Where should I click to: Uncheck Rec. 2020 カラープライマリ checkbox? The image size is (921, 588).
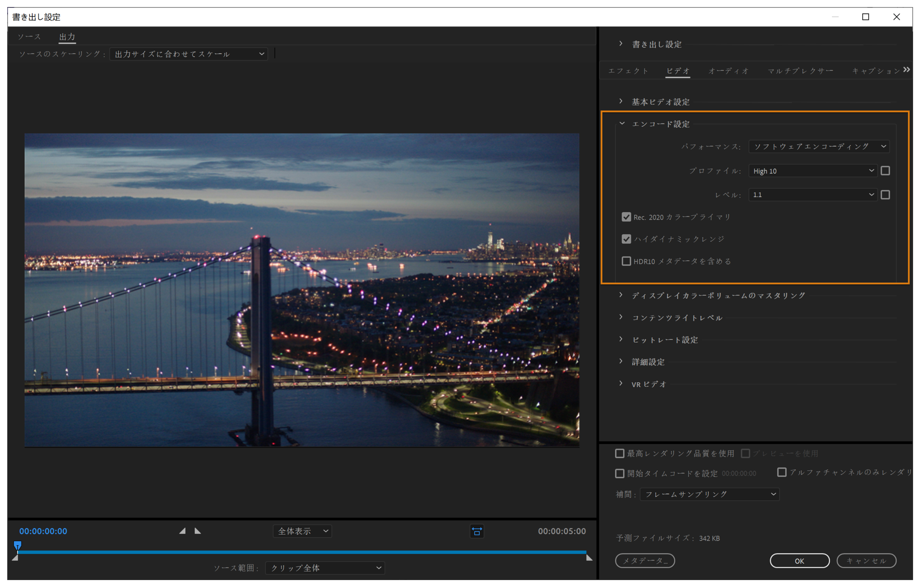pos(626,217)
